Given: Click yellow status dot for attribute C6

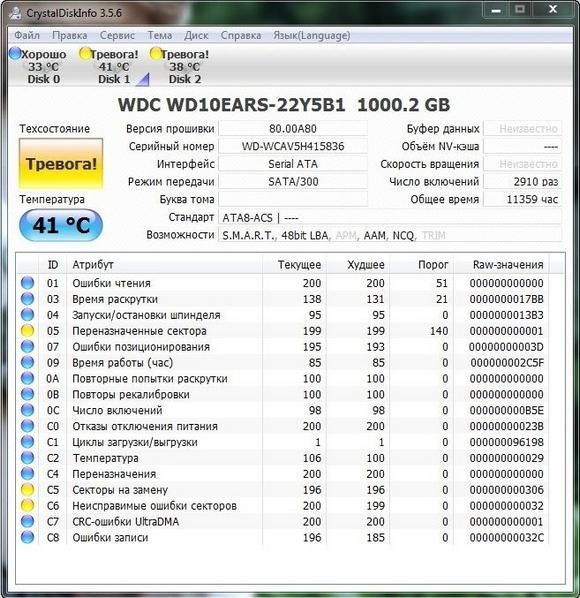Looking at the screenshot, I should 27,506.
